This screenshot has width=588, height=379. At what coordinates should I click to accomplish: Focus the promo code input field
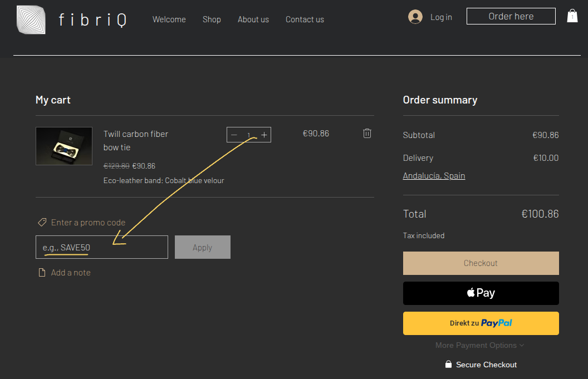[101, 247]
